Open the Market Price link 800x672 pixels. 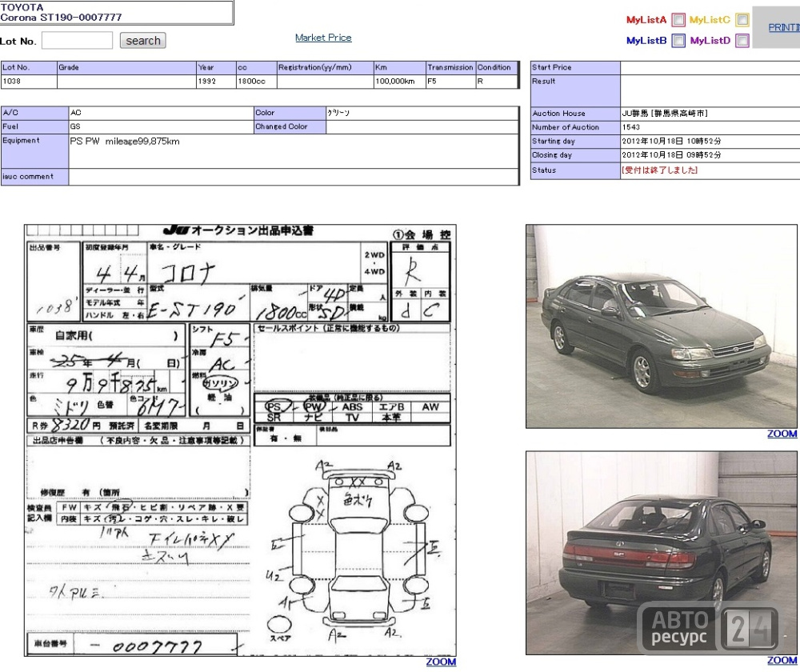(323, 38)
